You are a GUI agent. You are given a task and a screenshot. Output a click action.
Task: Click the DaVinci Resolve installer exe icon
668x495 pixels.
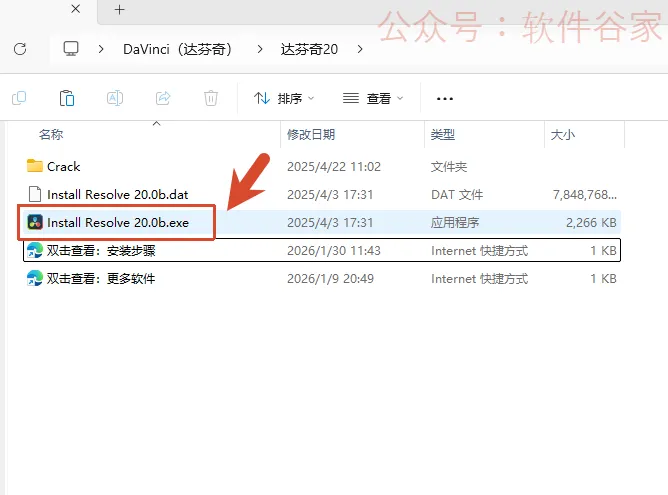(35, 222)
